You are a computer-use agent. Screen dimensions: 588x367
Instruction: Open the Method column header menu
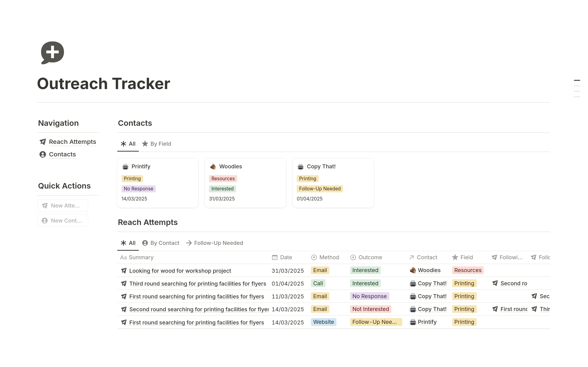click(325, 257)
